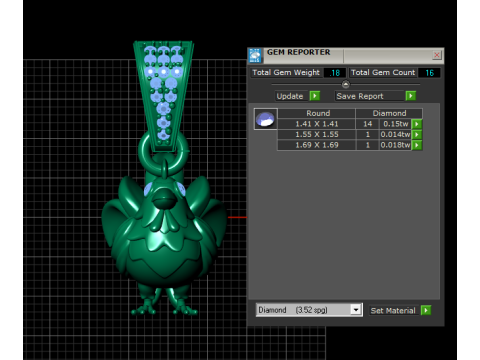Viewport: 480px width, 360px height.
Task: Open the Diamond (3.52 spg) material dropdown
Action: pyautogui.click(x=309, y=310)
